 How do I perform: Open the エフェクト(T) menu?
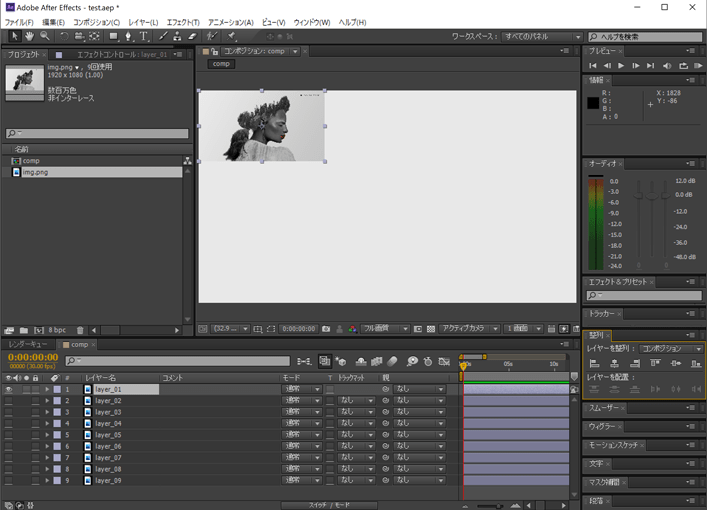[183, 22]
